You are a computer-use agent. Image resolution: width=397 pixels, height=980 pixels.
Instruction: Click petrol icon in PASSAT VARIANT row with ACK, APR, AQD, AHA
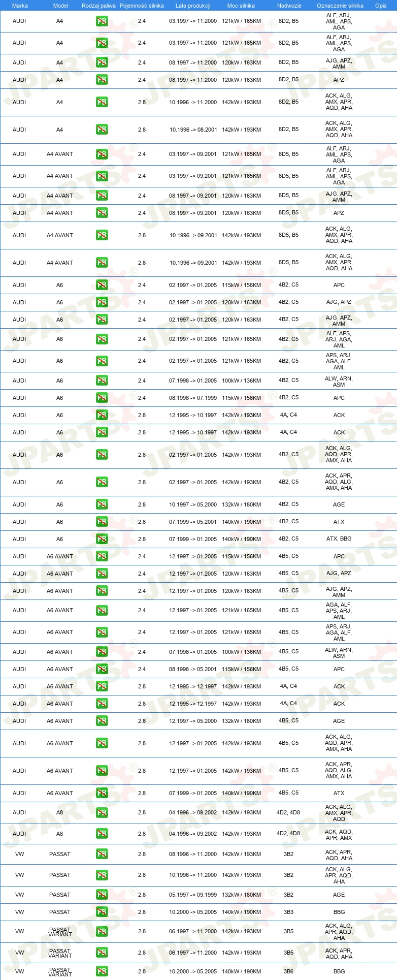102,953
